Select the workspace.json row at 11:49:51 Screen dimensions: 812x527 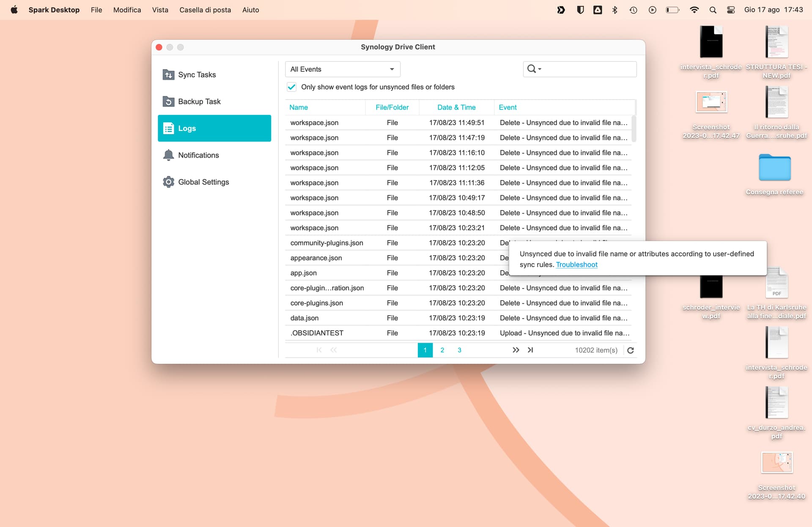[458, 123]
